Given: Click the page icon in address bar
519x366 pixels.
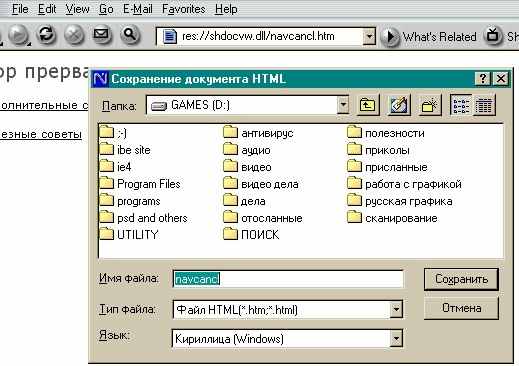Looking at the screenshot, I should pos(169,36).
